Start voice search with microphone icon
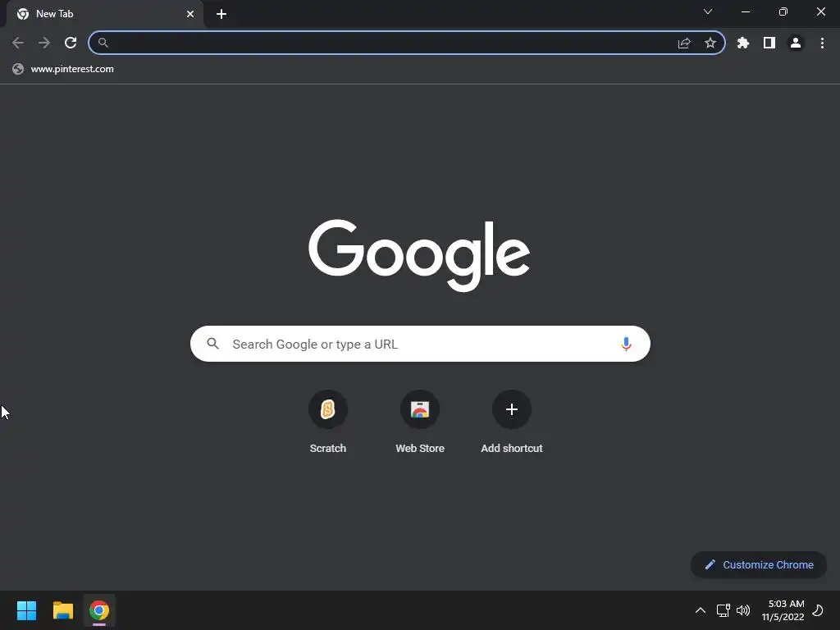The width and height of the screenshot is (840, 630). 626,344
